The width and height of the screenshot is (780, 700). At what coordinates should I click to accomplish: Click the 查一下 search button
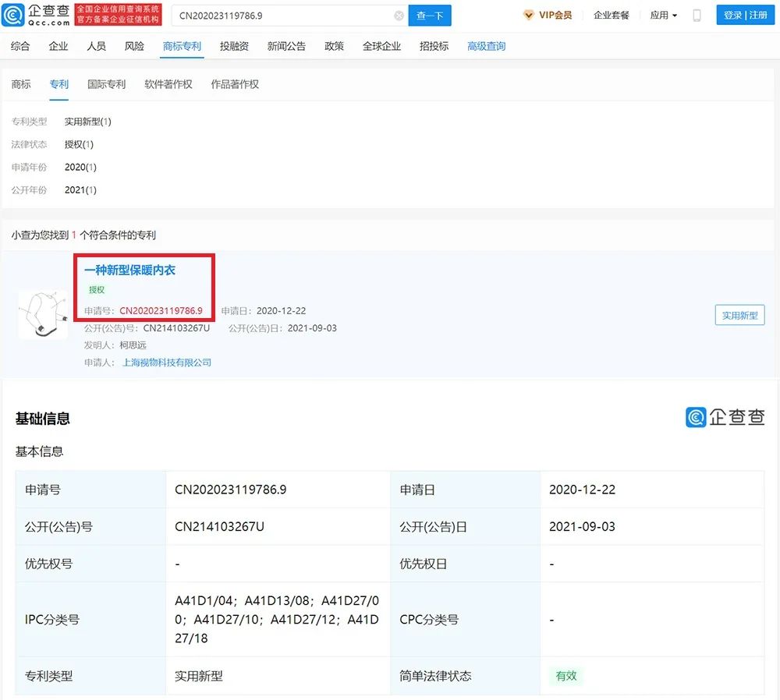click(430, 16)
